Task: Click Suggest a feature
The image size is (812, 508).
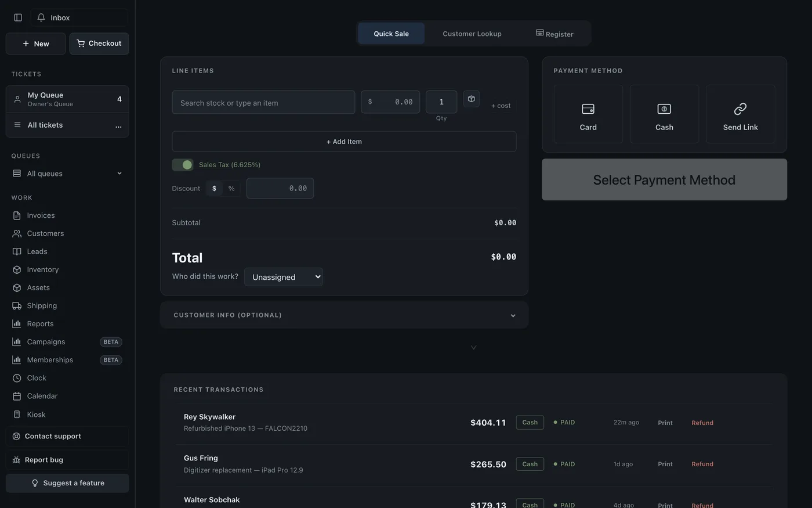Action: pyautogui.click(x=67, y=483)
